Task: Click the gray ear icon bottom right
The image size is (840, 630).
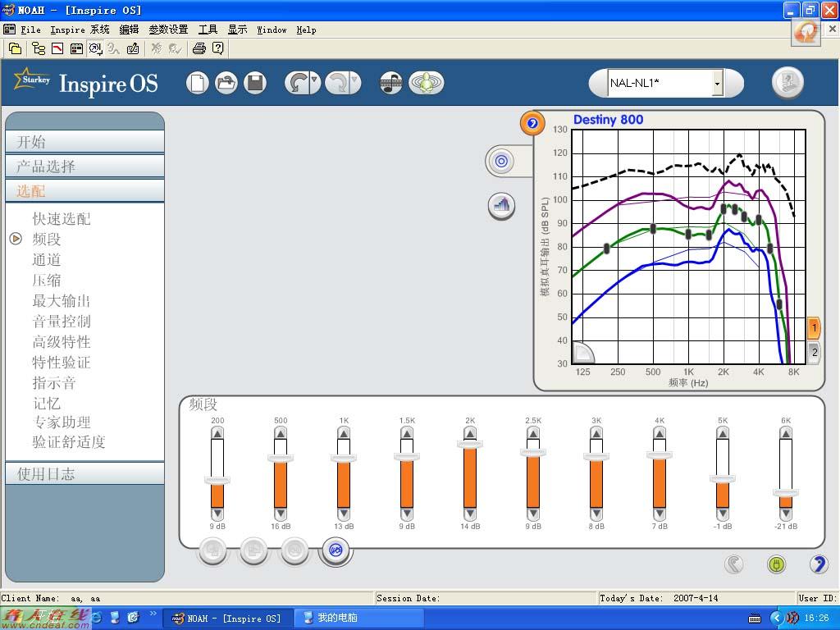Action: click(x=734, y=564)
